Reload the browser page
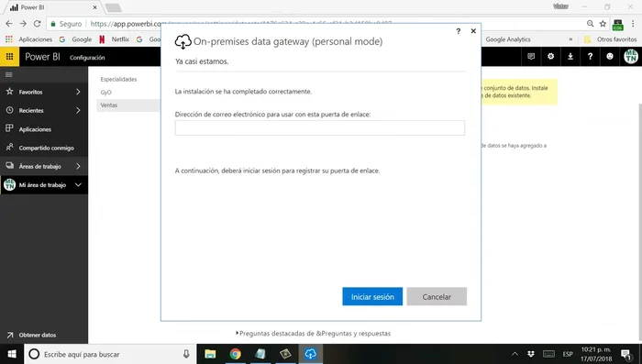This screenshot has height=364, width=642. [37, 24]
